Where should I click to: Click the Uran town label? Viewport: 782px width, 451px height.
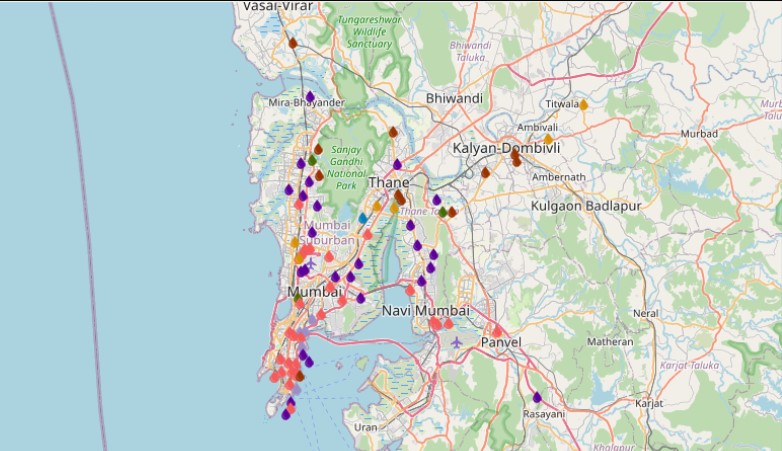[x=366, y=427]
